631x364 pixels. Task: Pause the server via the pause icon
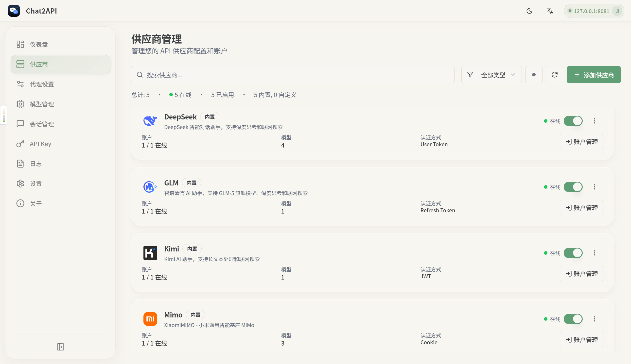click(617, 11)
